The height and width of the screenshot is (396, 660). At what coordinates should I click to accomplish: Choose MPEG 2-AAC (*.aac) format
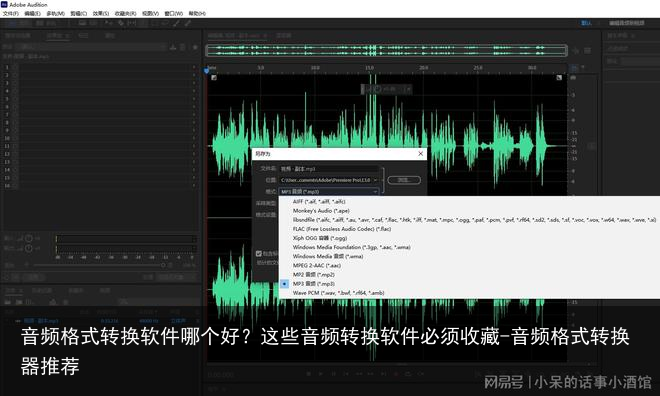pyautogui.click(x=317, y=266)
